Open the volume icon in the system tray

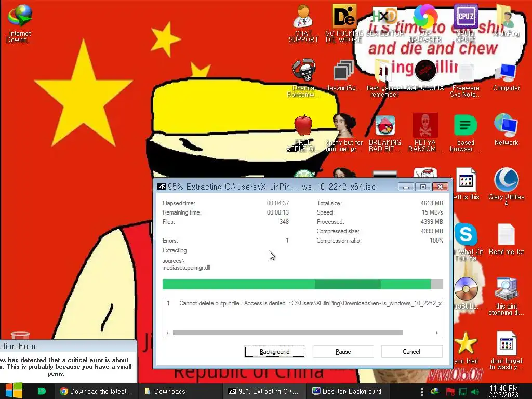point(475,392)
